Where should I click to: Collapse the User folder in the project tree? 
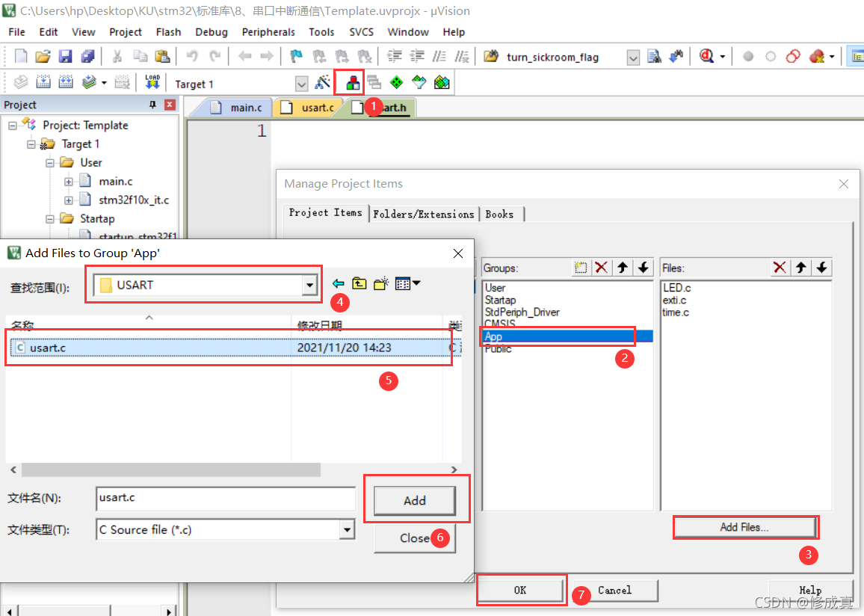point(49,163)
